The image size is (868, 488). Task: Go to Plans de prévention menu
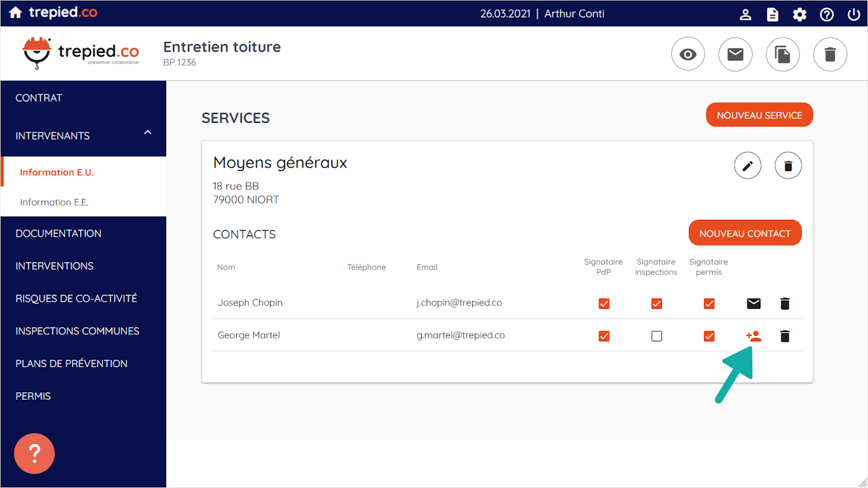[x=71, y=363]
